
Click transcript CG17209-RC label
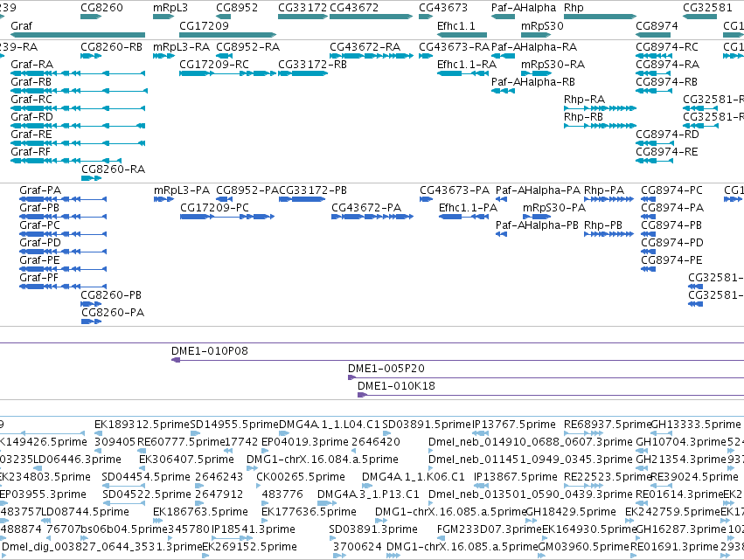[214, 64]
